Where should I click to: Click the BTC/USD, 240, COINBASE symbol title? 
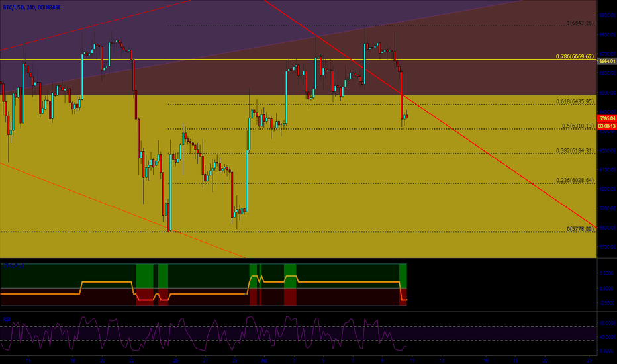[x=32, y=7]
